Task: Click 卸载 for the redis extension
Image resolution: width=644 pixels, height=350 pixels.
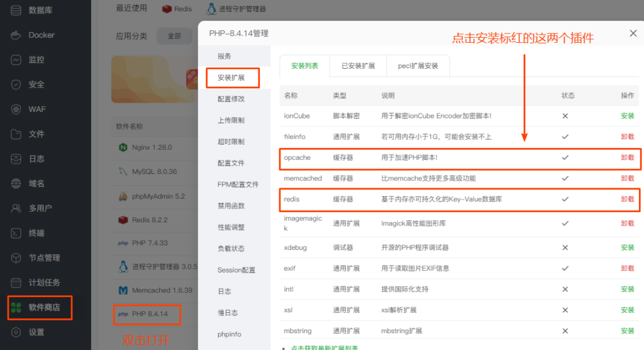Action: 628,199
